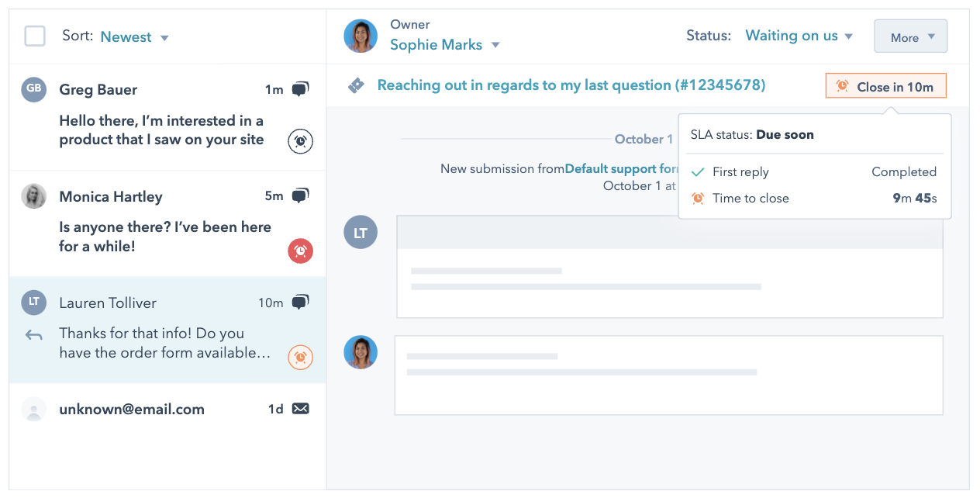Click the ticket icon beside the conversation subject
This screenshot has width=980, height=498.
coord(356,85)
